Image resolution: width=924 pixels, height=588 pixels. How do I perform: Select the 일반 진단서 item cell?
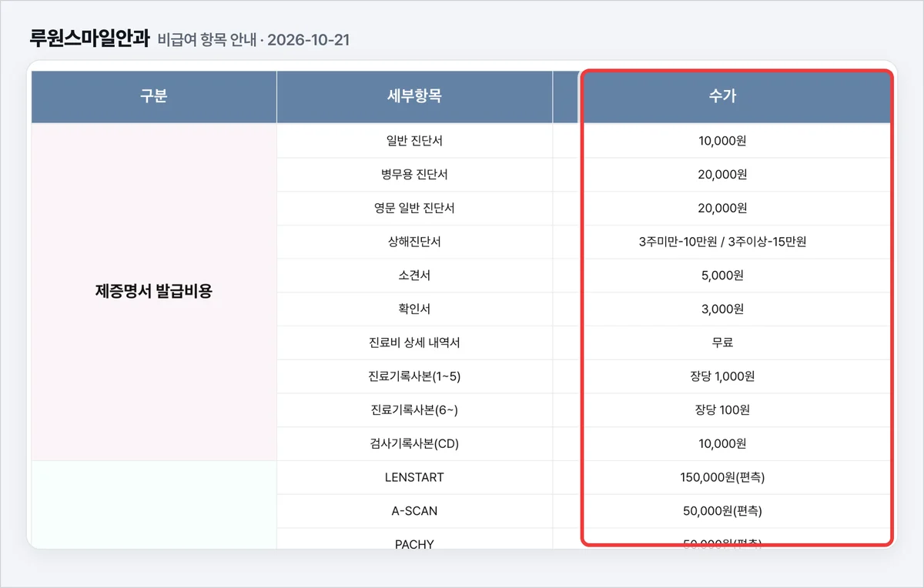(x=414, y=141)
